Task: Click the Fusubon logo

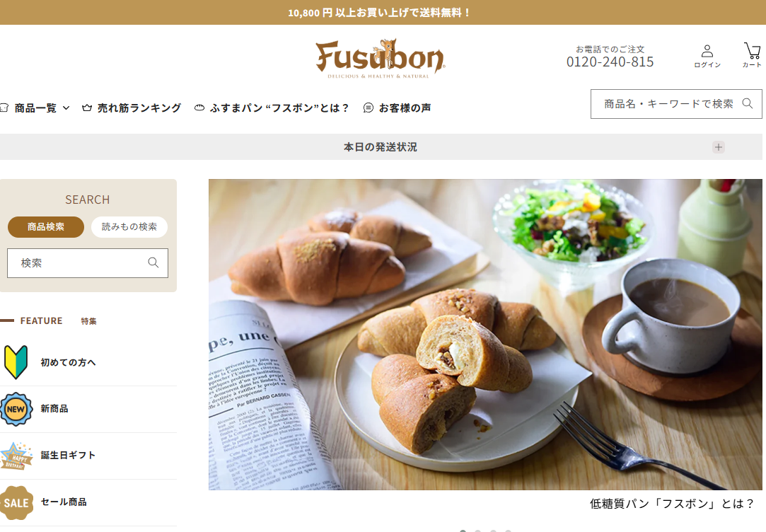Action: pyautogui.click(x=380, y=59)
